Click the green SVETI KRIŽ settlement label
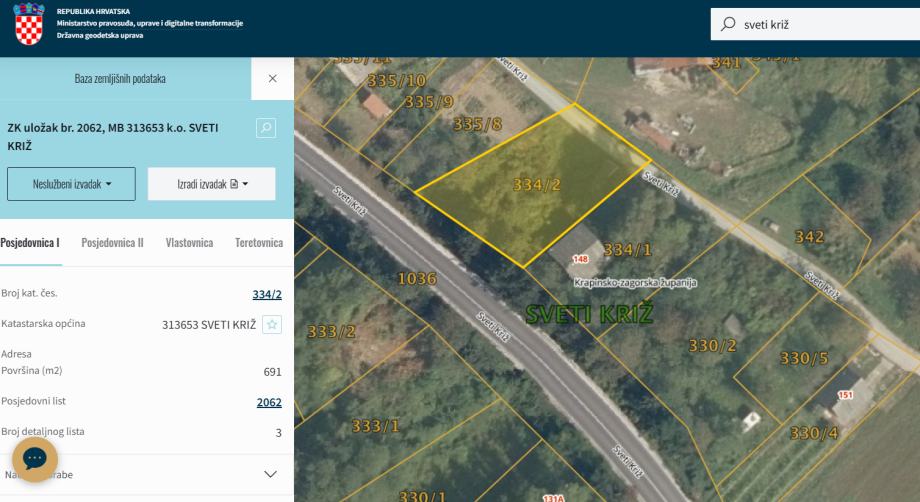Image resolution: width=920 pixels, height=502 pixels. [x=588, y=314]
